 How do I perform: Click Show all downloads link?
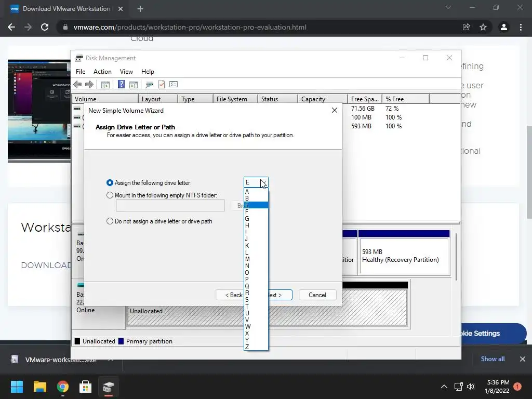[x=493, y=359]
